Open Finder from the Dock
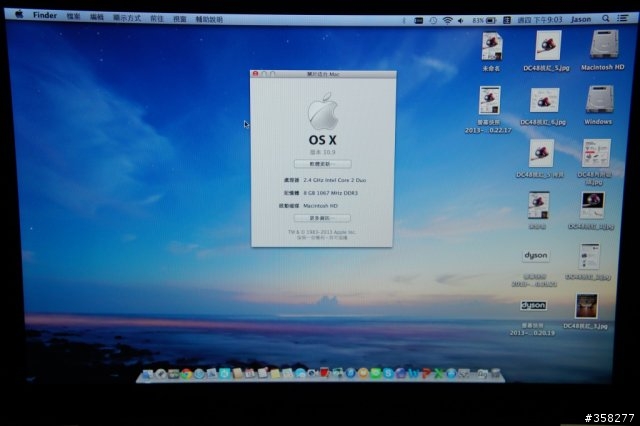 [148, 374]
